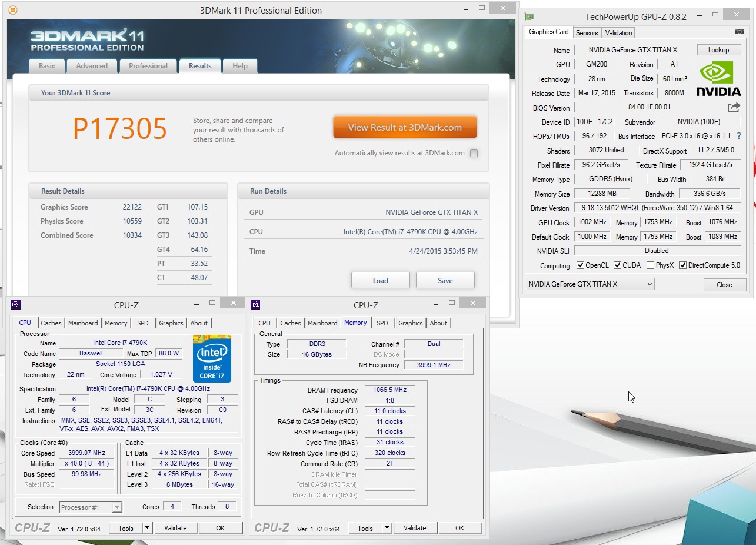The height and width of the screenshot is (545, 756).
Task: Click OK in right CPU-Z window
Action: pyautogui.click(x=459, y=528)
